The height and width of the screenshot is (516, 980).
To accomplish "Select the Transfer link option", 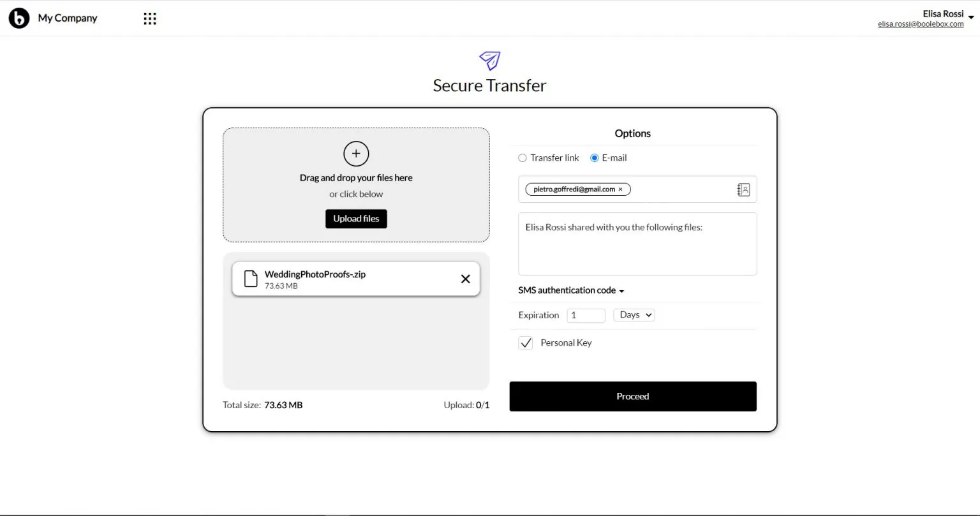I will pos(523,158).
